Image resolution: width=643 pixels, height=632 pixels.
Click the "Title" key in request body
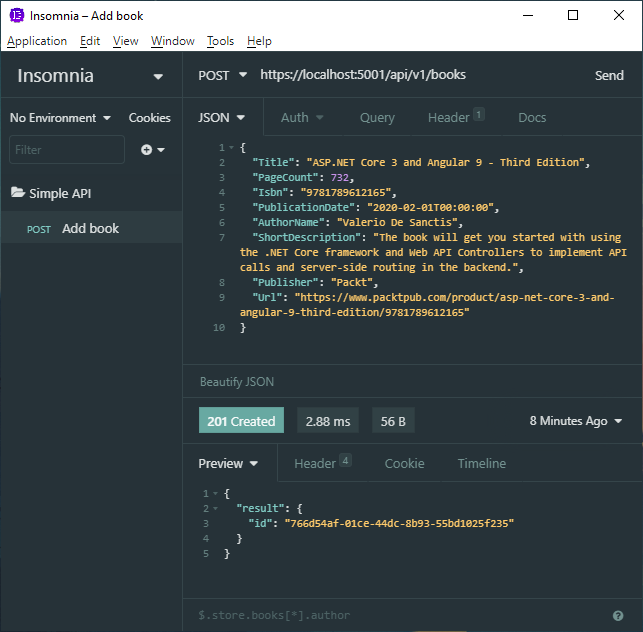tap(273, 162)
